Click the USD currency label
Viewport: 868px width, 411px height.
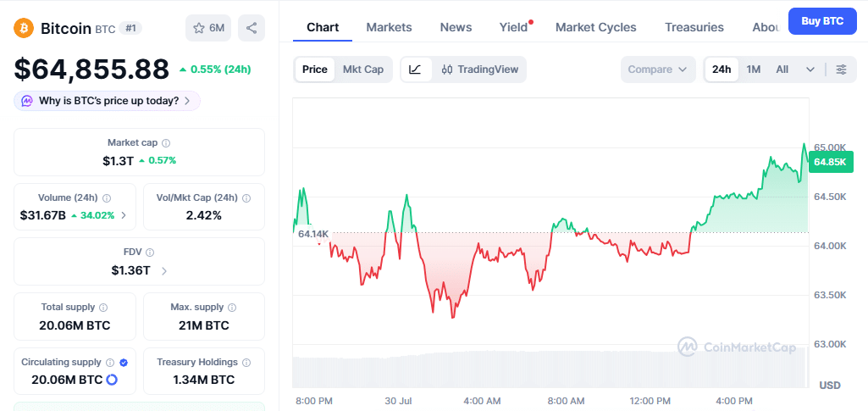click(x=830, y=385)
